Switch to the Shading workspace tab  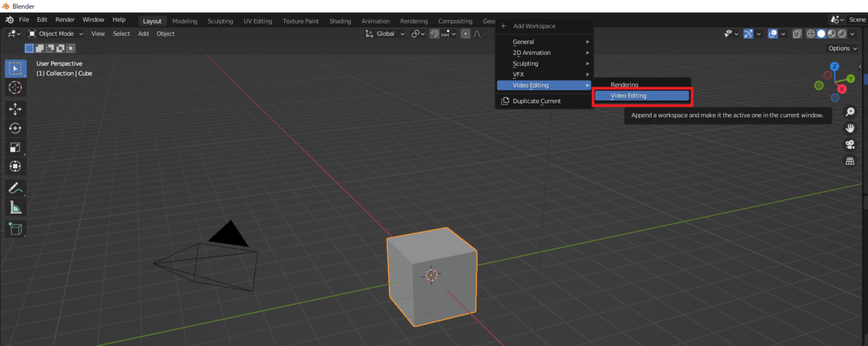pos(340,21)
